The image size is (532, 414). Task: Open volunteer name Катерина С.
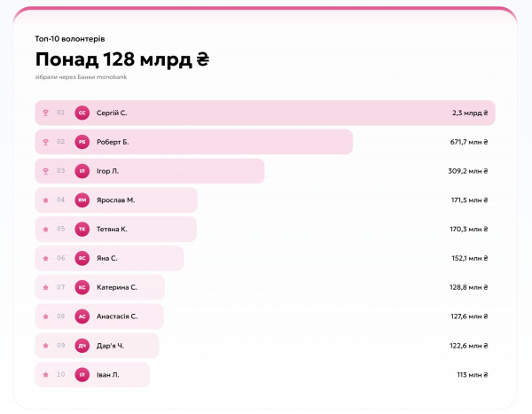[x=117, y=287]
